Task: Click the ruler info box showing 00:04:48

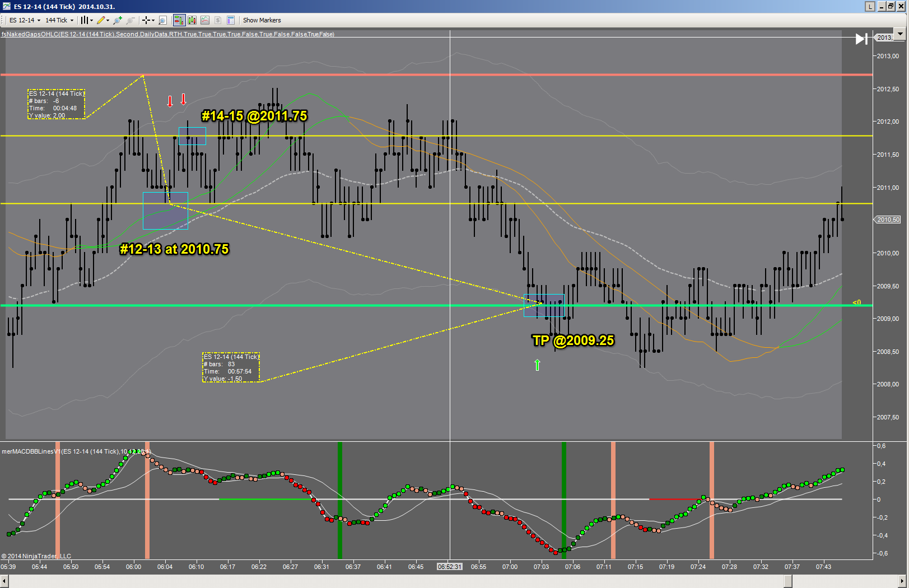Action: tap(57, 104)
